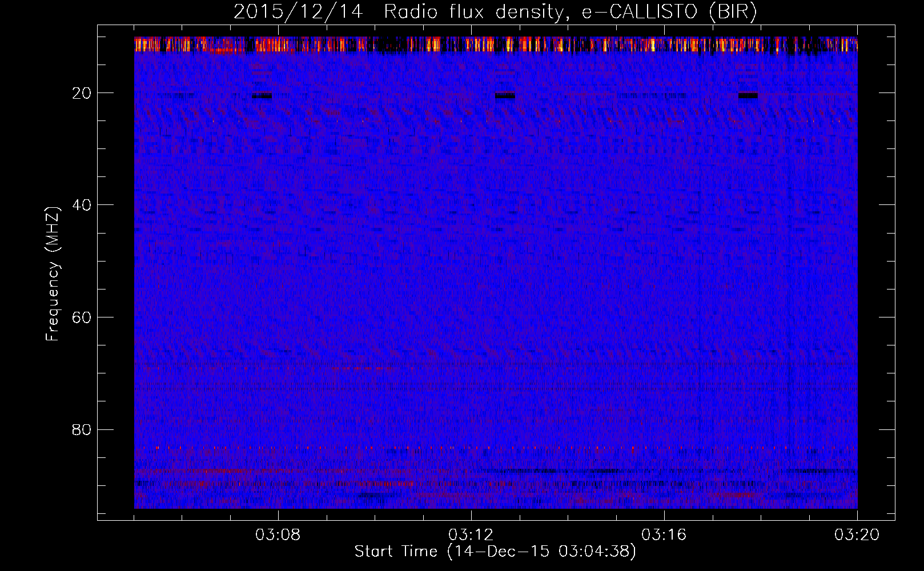The image size is (924, 571).
Task: Click the 'Frequency (MHZ)' axis label
Action: tap(53, 274)
